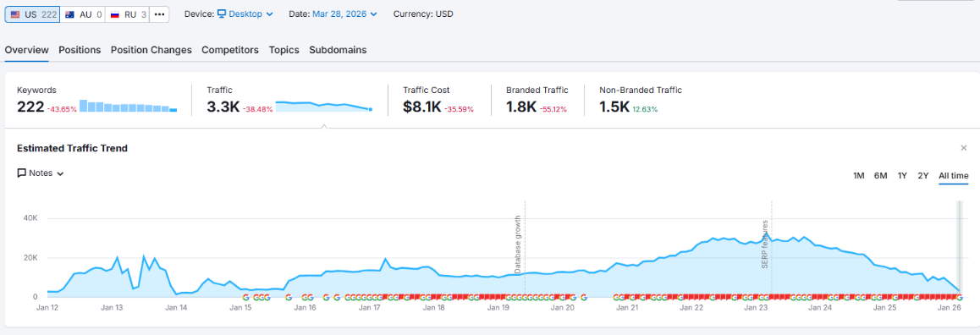Image resolution: width=980 pixels, height=335 pixels.
Task: Click the Database growth chart marker
Action: [x=517, y=245]
